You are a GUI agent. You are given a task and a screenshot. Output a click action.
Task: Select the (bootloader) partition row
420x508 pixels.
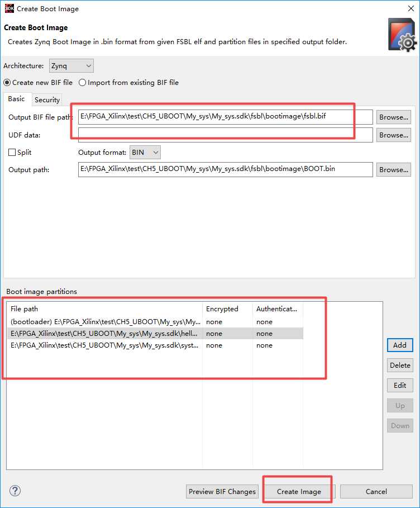tap(155, 322)
